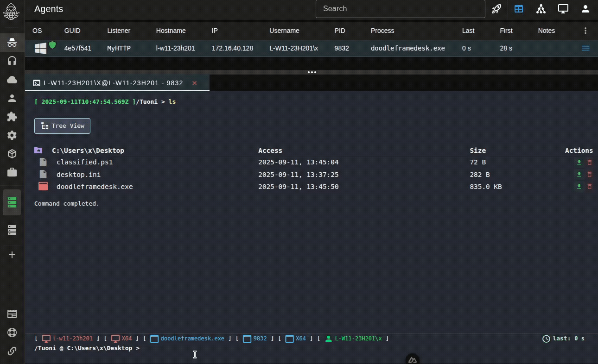Open the briefcase sidebar icon
Screen dimensions: 598x364
(x=12, y=172)
